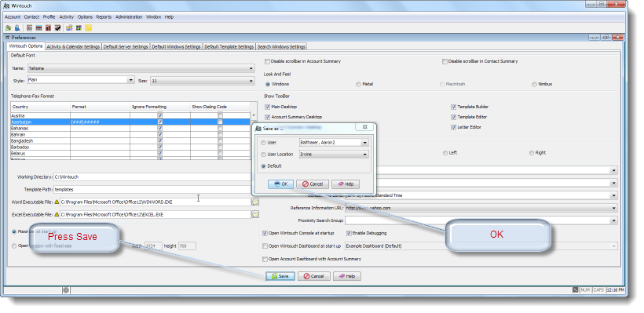The image size is (644, 313).
Task: Open the red month calendar toolbar icon
Action: (x=49, y=28)
